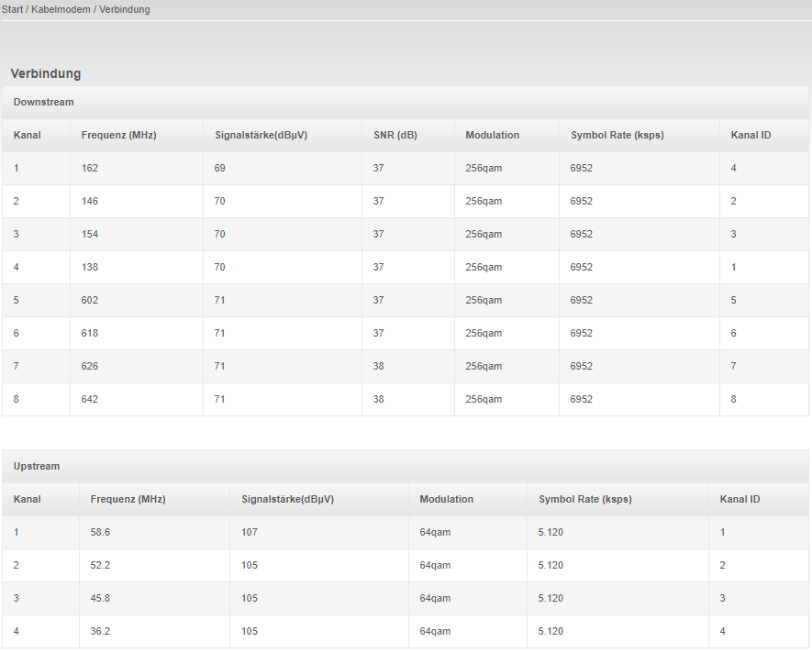Select the Upstream section header
This screenshot has height=653, width=812.
pyautogui.click(x=37, y=466)
